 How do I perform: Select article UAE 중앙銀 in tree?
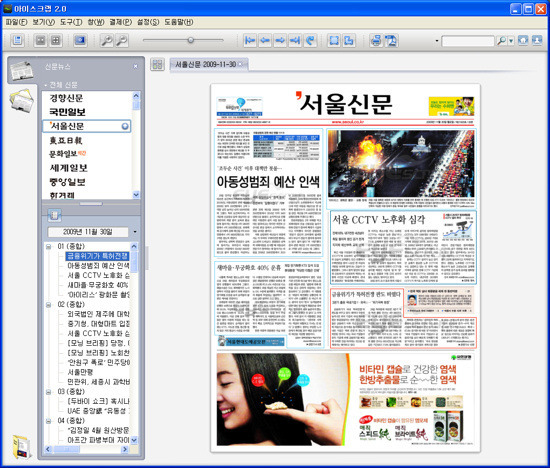[x=98, y=411]
